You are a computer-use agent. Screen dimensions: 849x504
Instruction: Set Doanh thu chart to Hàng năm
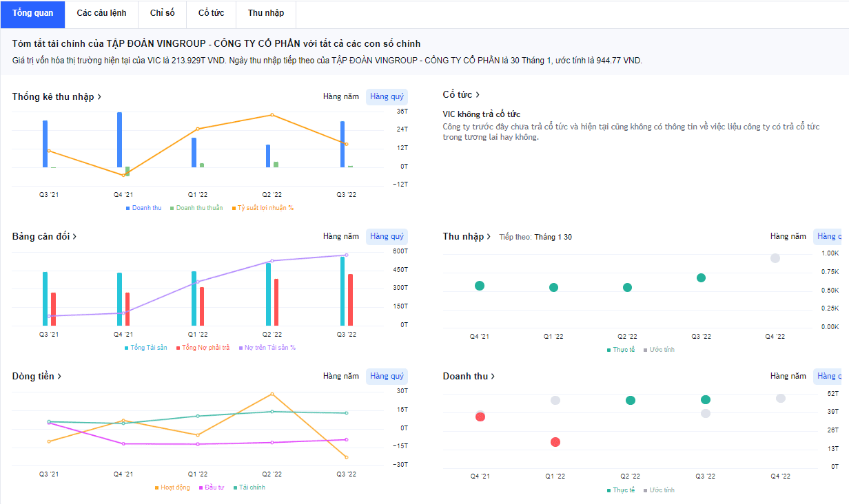[x=788, y=376]
